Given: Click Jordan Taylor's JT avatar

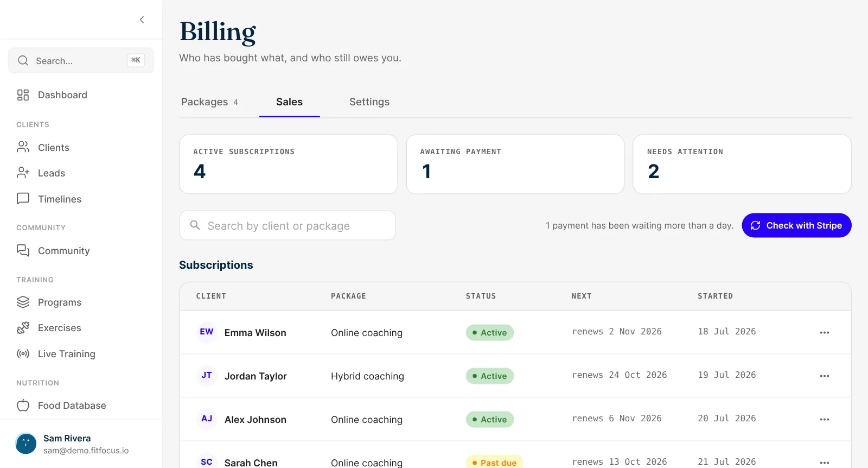Looking at the screenshot, I should click(x=207, y=375).
